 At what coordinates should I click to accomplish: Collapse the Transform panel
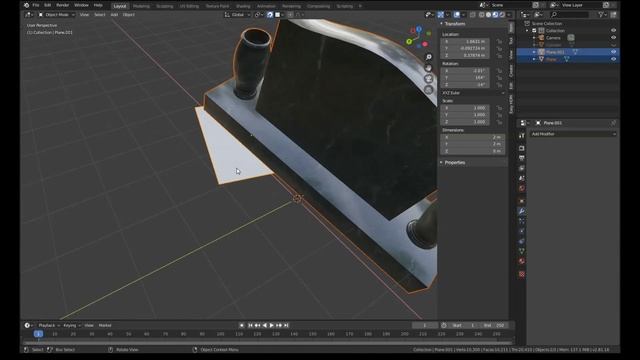point(453,24)
